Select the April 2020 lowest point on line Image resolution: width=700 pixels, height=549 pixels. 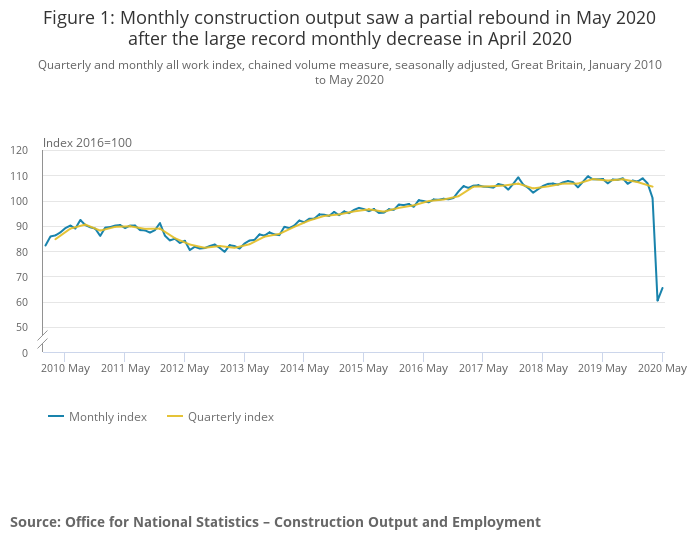coord(658,300)
